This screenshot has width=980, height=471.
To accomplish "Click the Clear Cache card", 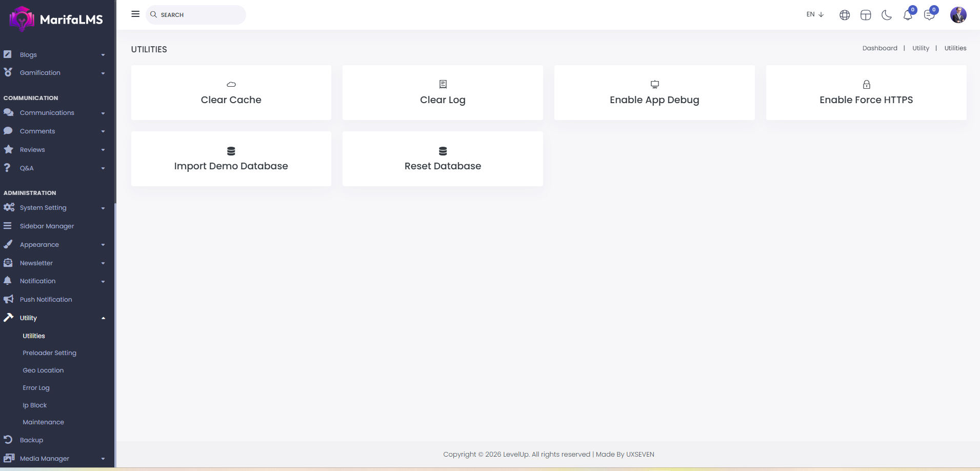I will click(231, 93).
